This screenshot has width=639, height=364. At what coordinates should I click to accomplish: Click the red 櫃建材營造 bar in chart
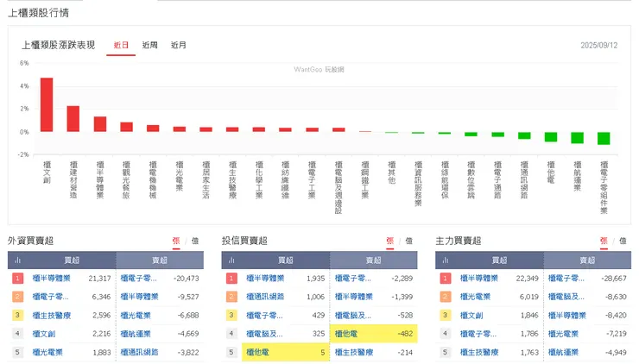[73, 119]
